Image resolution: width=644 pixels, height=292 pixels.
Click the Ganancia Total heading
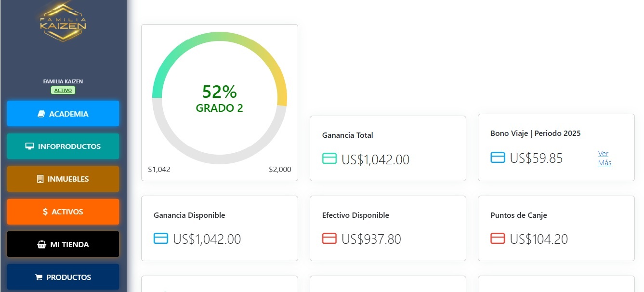tap(348, 135)
